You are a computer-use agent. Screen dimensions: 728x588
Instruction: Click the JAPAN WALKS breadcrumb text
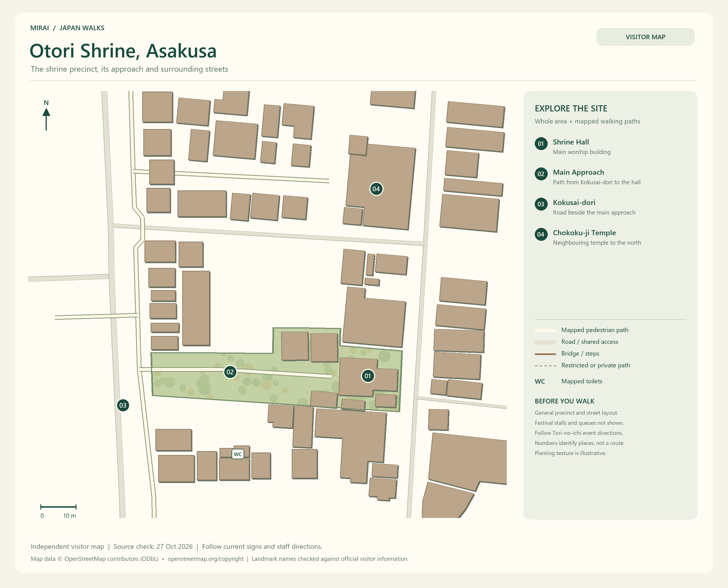[x=82, y=28]
